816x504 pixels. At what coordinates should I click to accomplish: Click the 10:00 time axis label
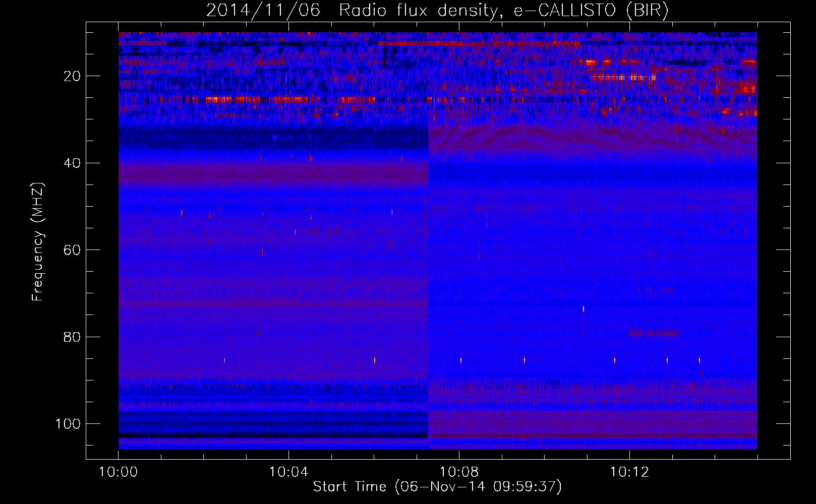[119, 472]
